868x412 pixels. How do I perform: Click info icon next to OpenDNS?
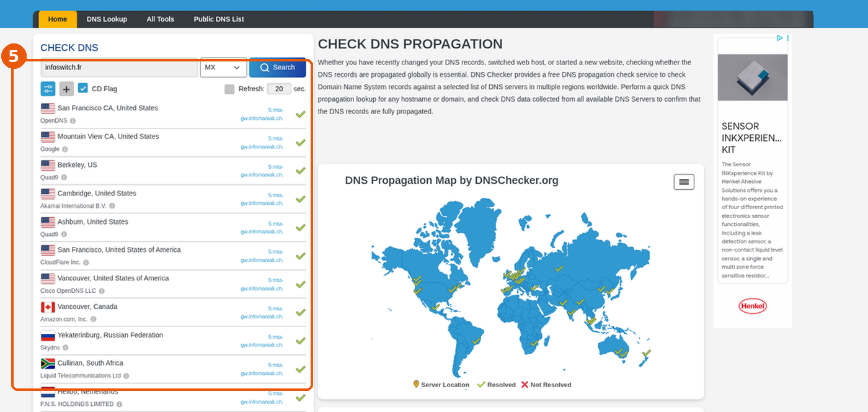(x=73, y=121)
